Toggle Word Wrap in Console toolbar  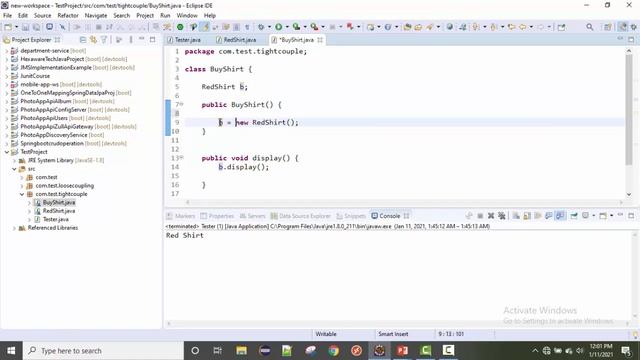point(538,216)
